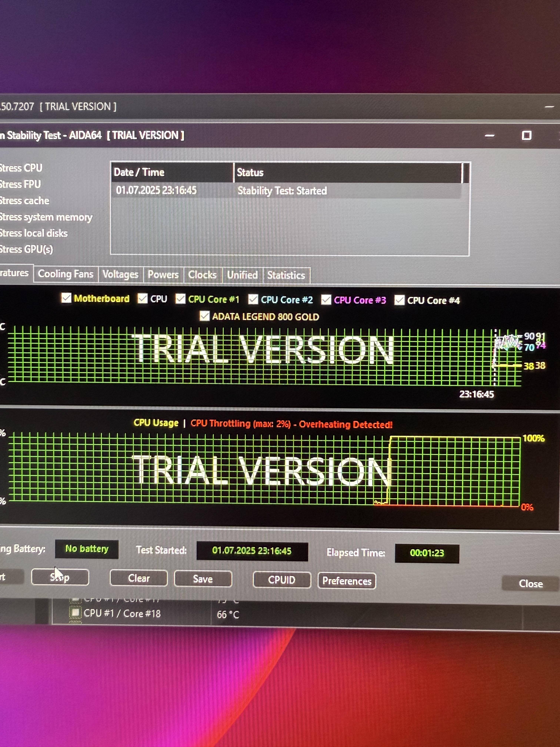Screen dimensions: 560x747
Task: Stop the stability test
Action: 60,577
